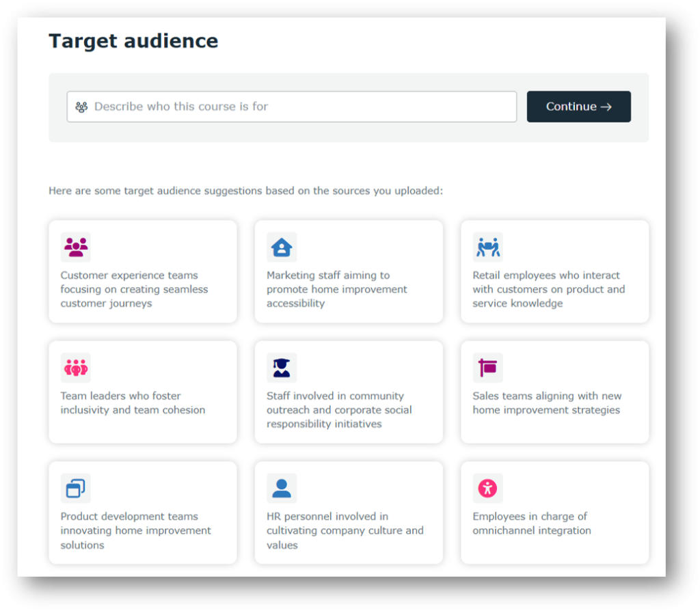Click the purple group icon for customer experience teams
The height and width of the screenshot is (611, 700).
[x=75, y=247]
